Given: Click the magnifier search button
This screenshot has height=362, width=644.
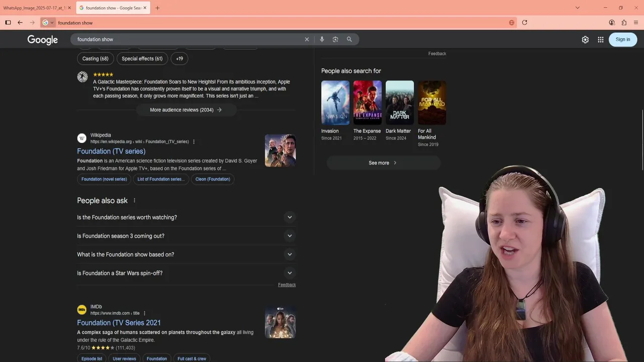Looking at the screenshot, I should click(x=349, y=39).
